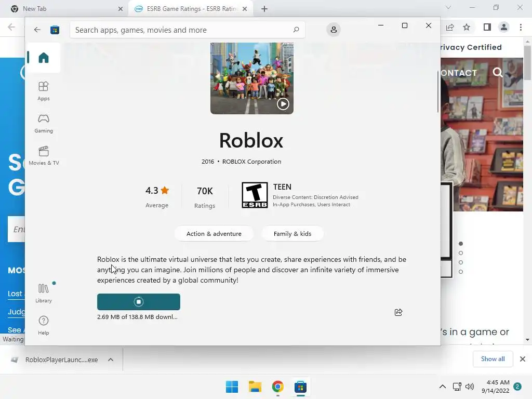Go back in Chrome browser
The height and width of the screenshot is (399, 532).
point(11,27)
